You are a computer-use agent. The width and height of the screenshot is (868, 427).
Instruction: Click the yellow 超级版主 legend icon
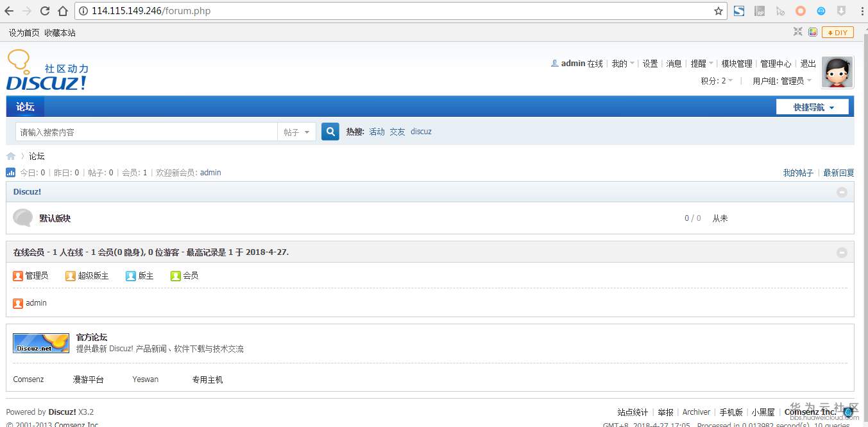71,275
